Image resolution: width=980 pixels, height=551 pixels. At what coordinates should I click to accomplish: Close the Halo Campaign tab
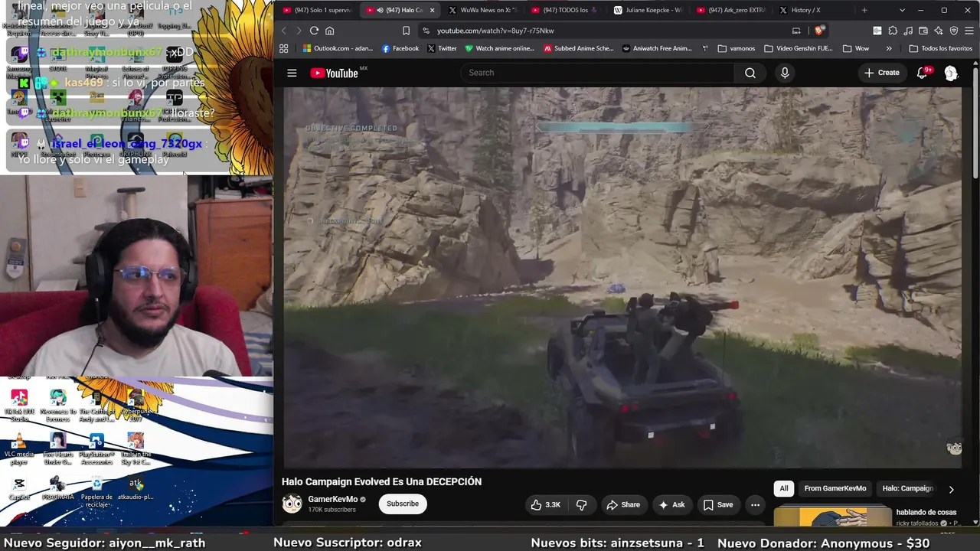(x=432, y=10)
